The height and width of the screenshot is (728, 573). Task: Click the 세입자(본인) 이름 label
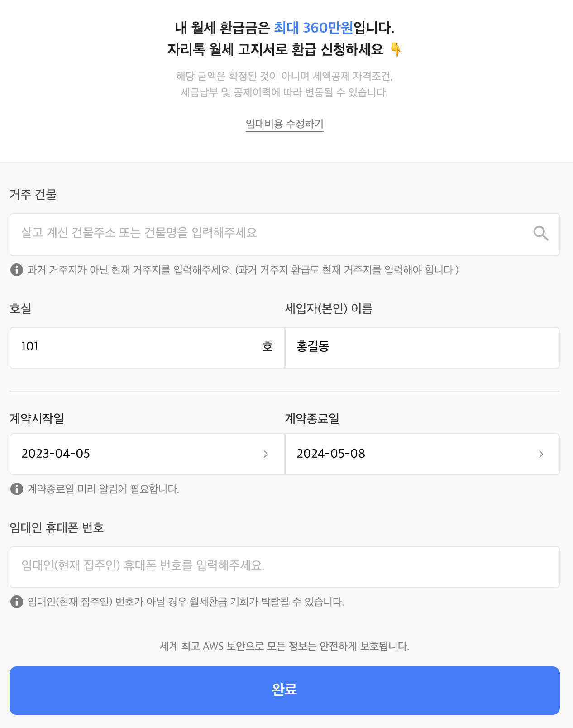click(329, 309)
